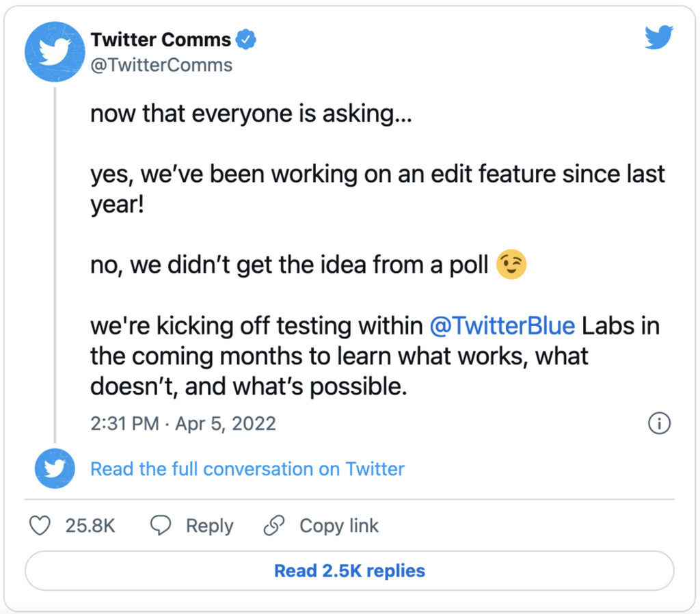
Task: Click the 25.8K likes count
Action: point(90,526)
